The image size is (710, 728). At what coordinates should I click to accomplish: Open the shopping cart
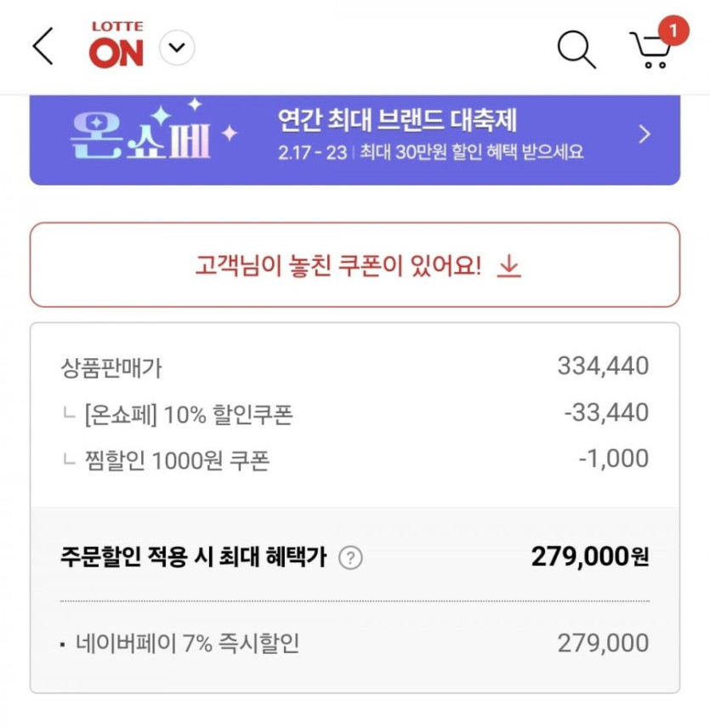[x=650, y=51]
